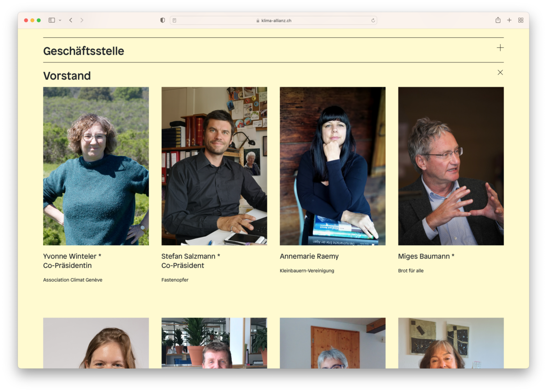Viewport: 547px width, 392px height.
Task: Open Yvonne Winteler's portrait photo
Action: point(96,166)
